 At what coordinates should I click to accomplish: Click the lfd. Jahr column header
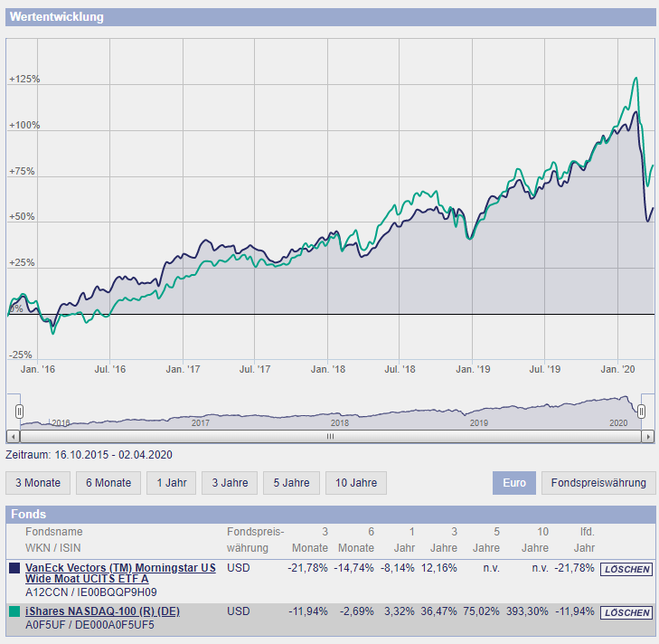click(x=584, y=540)
